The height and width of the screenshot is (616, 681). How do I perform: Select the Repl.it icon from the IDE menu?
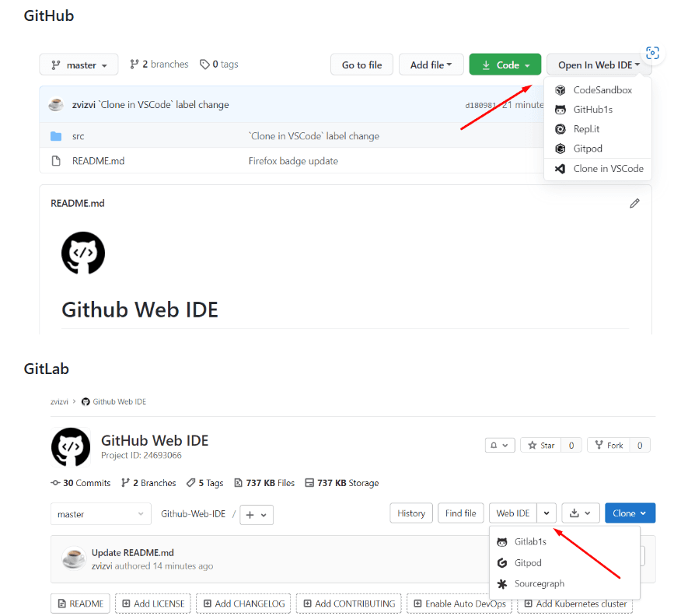coord(561,128)
